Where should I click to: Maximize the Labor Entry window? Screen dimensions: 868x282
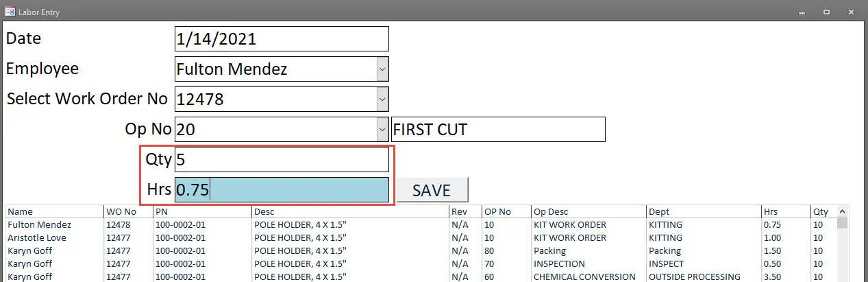827,12
